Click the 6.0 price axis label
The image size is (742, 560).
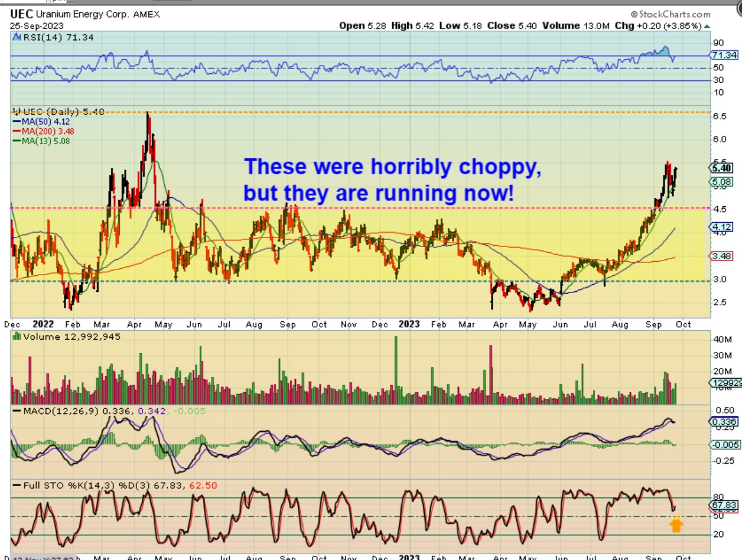coord(719,139)
